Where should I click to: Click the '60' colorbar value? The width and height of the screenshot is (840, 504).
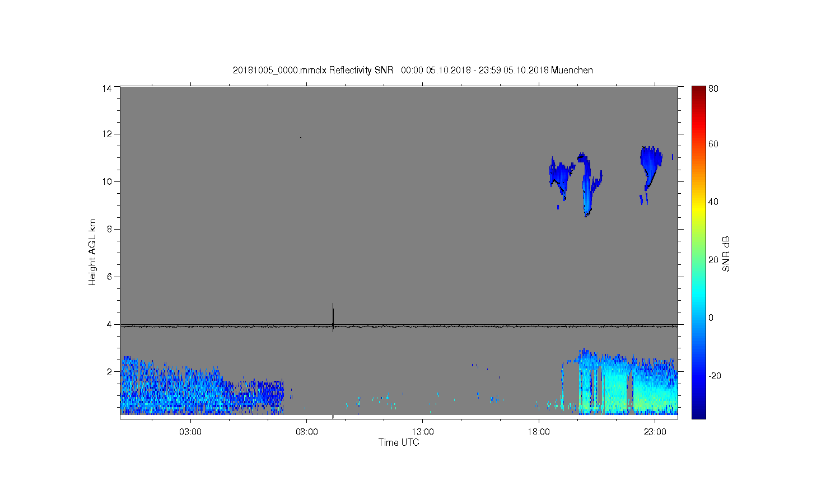[x=713, y=144]
